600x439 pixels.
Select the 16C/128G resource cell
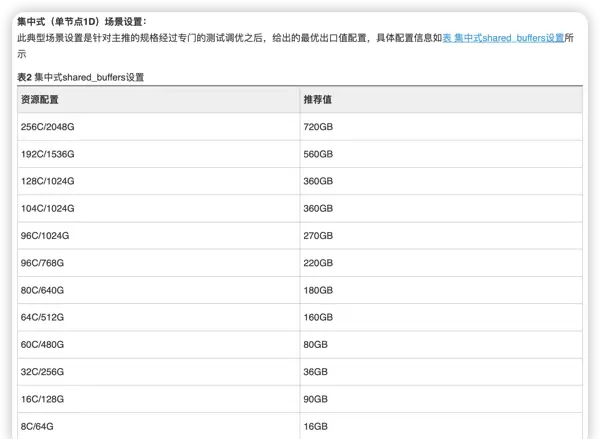click(x=42, y=398)
